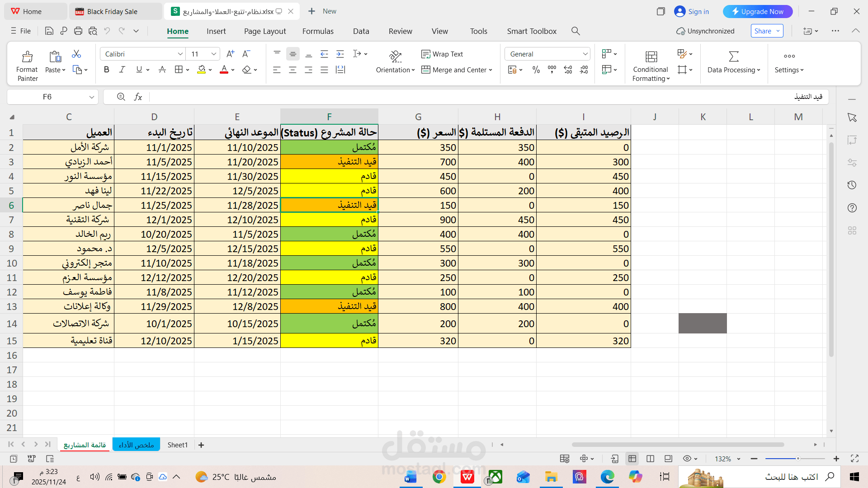Screen dimensions: 868x488
Task: Click the Upgrade Now button
Action: [758, 11]
